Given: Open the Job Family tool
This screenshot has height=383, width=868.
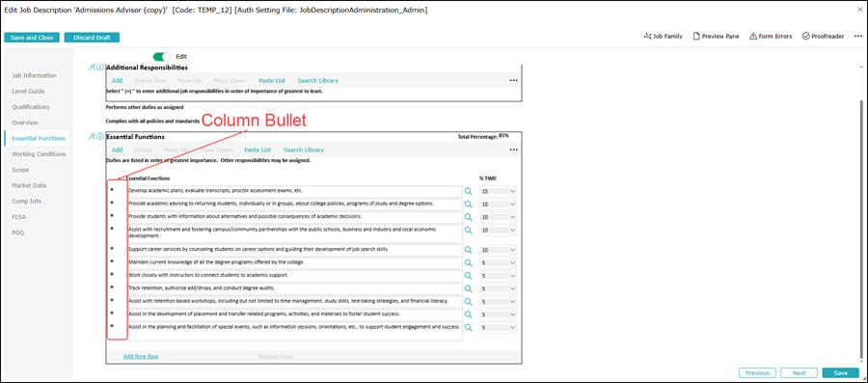Looking at the screenshot, I should coord(663,36).
